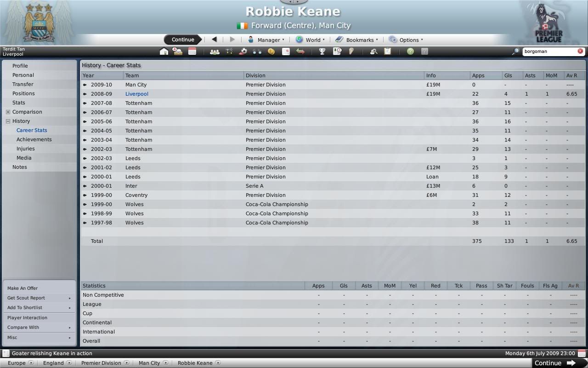Clear the search box with red X
Screen dimensions: 588x368
580,51
